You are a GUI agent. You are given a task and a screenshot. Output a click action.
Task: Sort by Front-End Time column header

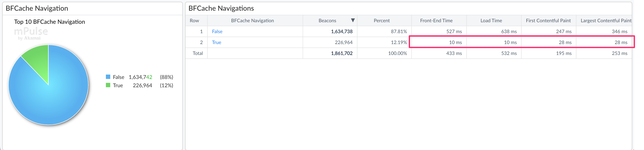pyautogui.click(x=436, y=20)
